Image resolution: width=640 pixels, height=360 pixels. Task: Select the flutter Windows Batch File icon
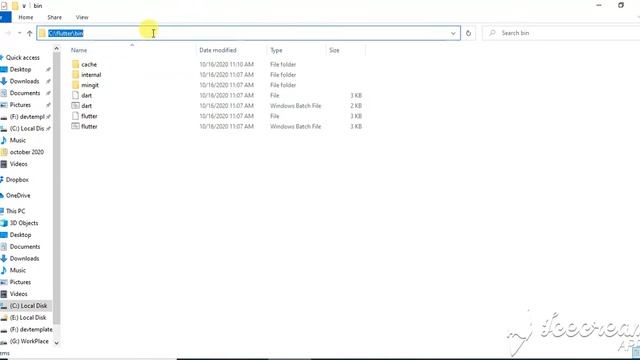pos(76,127)
